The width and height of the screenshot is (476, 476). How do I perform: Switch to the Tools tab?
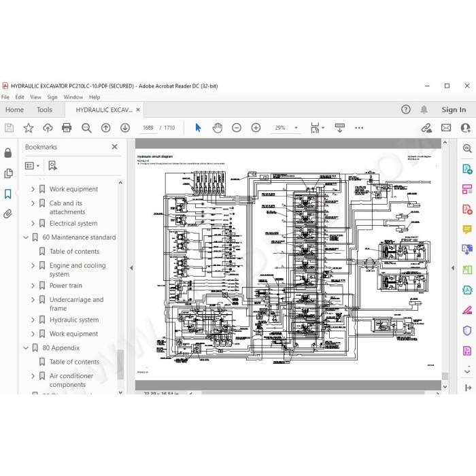pos(44,109)
